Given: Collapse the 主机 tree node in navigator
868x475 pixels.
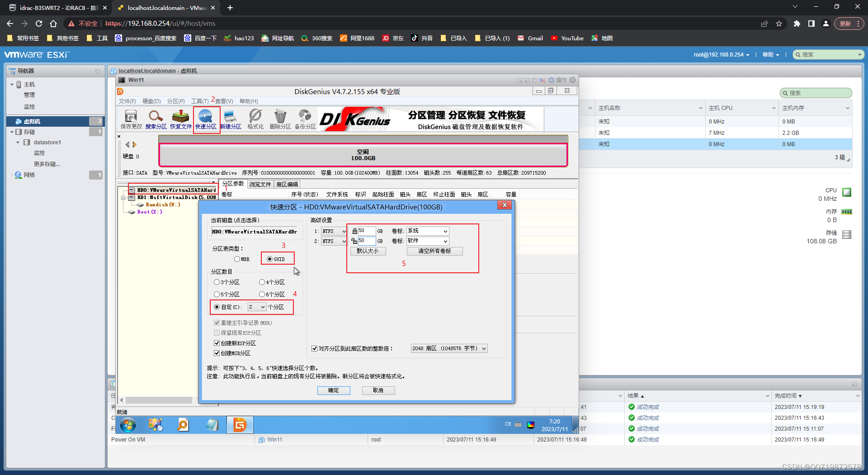Looking at the screenshot, I should click(12, 85).
